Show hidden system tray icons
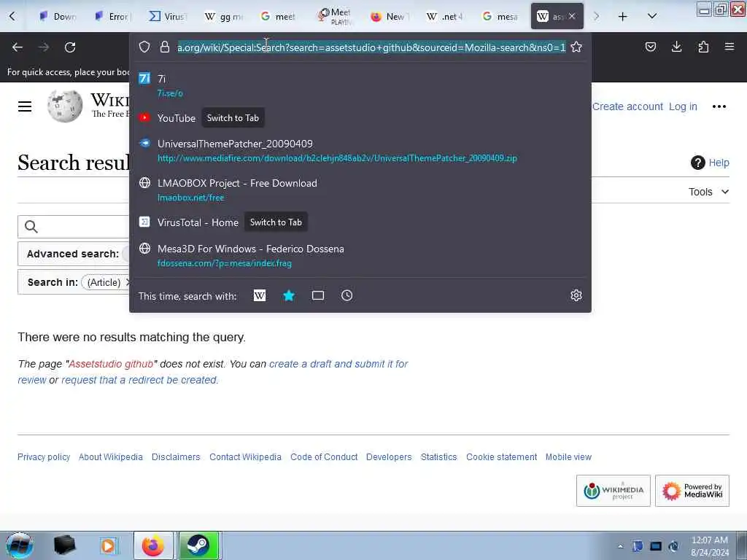The height and width of the screenshot is (560, 747). tap(620, 546)
